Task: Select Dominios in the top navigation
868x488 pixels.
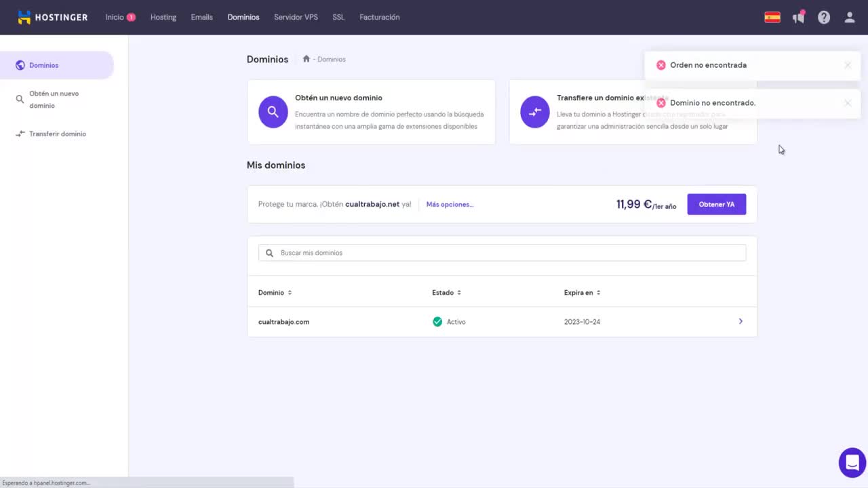Action: 243,17
